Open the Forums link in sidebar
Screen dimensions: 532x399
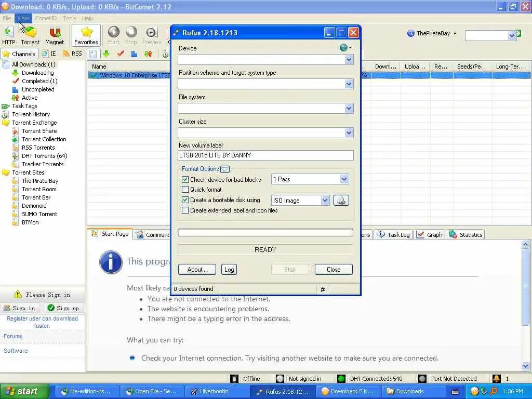13,336
